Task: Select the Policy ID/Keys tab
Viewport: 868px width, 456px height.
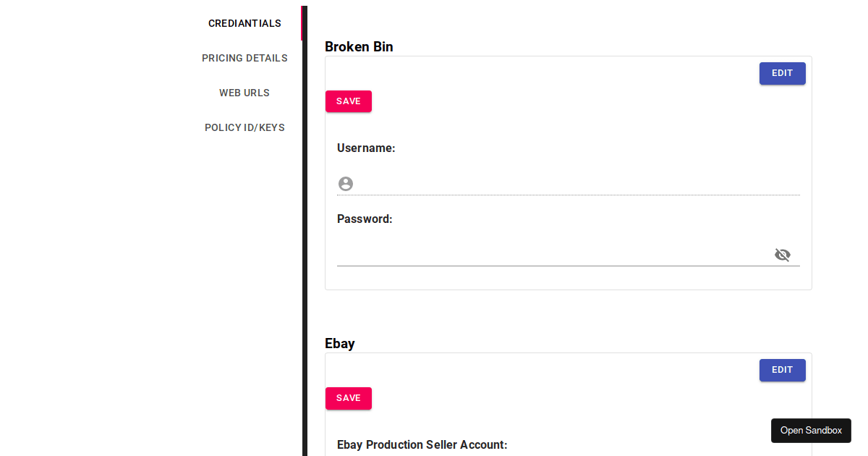Action: click(244, 127)
